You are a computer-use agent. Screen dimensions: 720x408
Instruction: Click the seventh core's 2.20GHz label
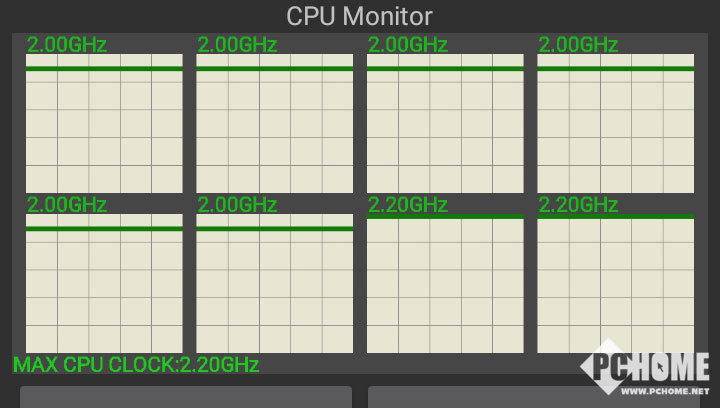[408, 205]
